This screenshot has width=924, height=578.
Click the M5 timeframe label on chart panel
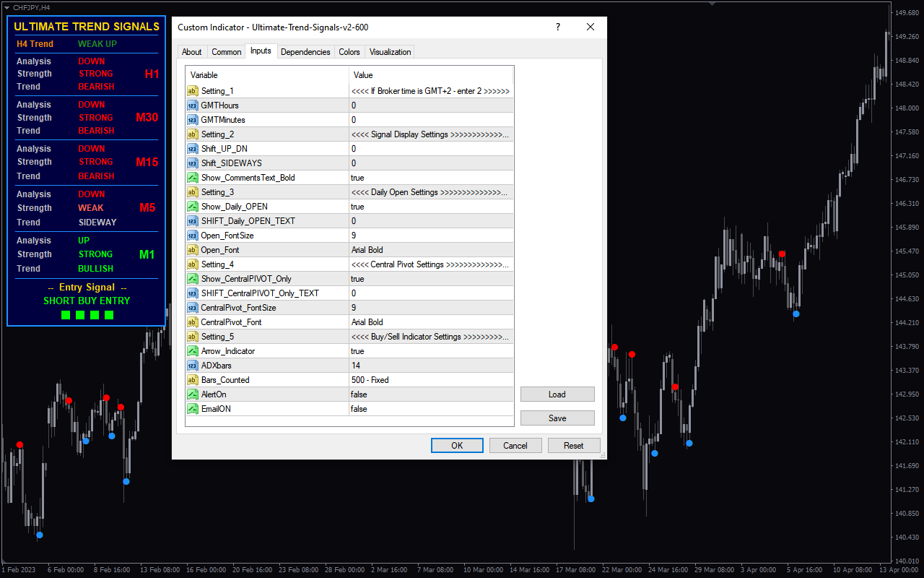[x=147, y=208]
